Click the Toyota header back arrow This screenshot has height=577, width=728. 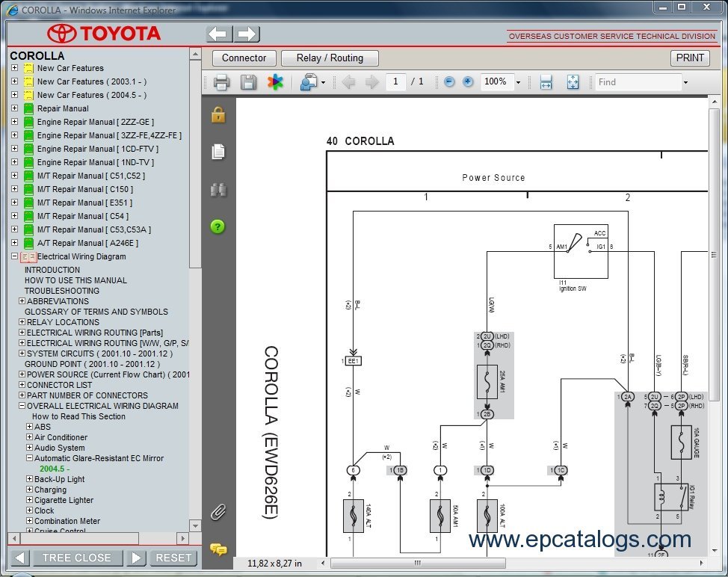pos(219,34)
